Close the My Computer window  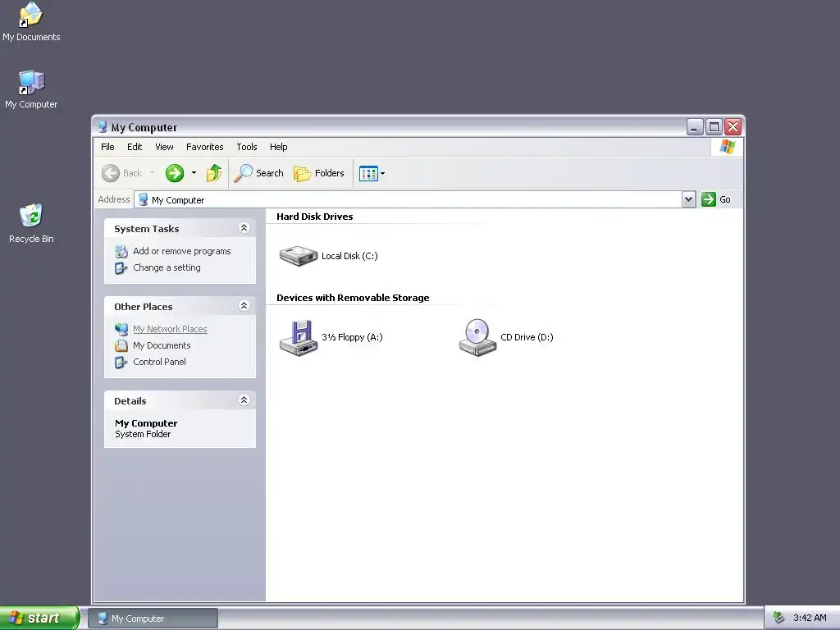tap(733, 127)
